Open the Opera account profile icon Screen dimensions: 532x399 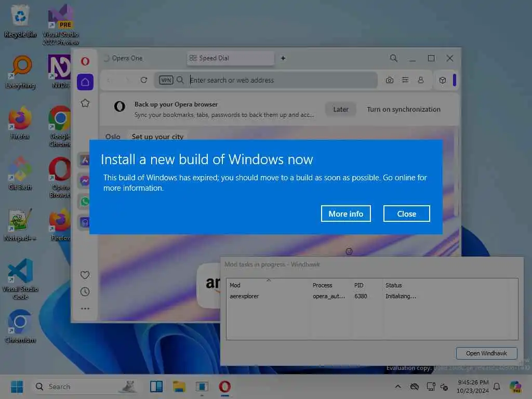tap(421, 80)
